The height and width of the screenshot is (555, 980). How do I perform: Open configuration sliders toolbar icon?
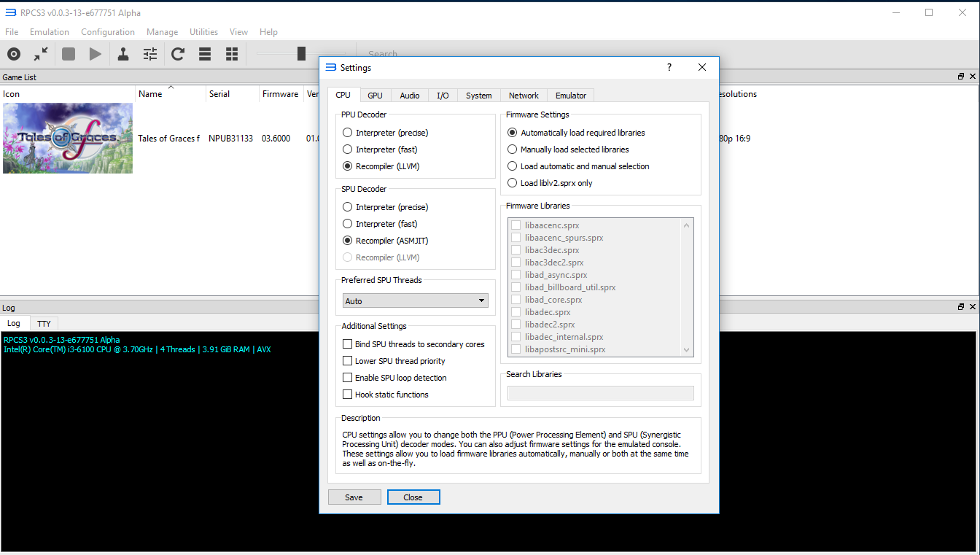click(x=150, y=54)
